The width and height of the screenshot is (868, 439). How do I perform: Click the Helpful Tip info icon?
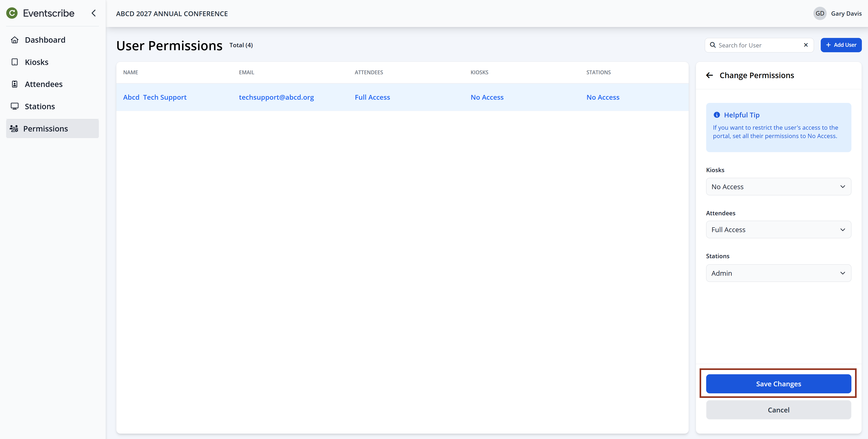(x=717, y=115)
